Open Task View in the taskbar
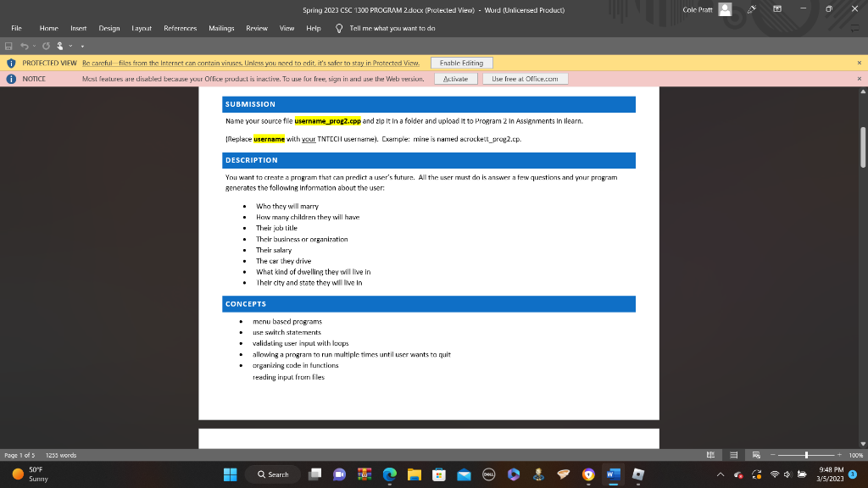The height and width of the screenshot is (488, 868). pyautogui.click(x=315, y=474)
